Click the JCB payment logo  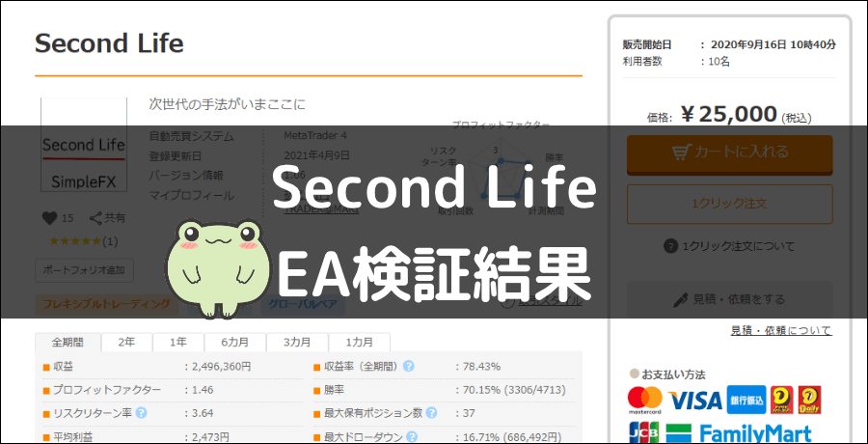point(644,433)
